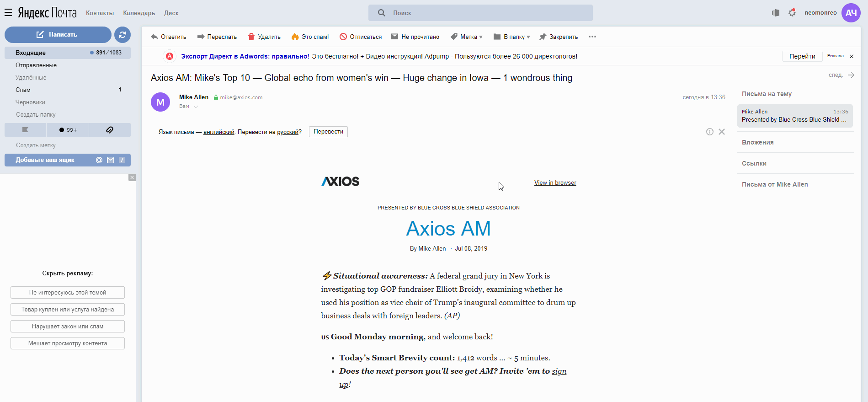Mark as spam with Это спам!
Viewport: 868px width, 402px height.
310,37
